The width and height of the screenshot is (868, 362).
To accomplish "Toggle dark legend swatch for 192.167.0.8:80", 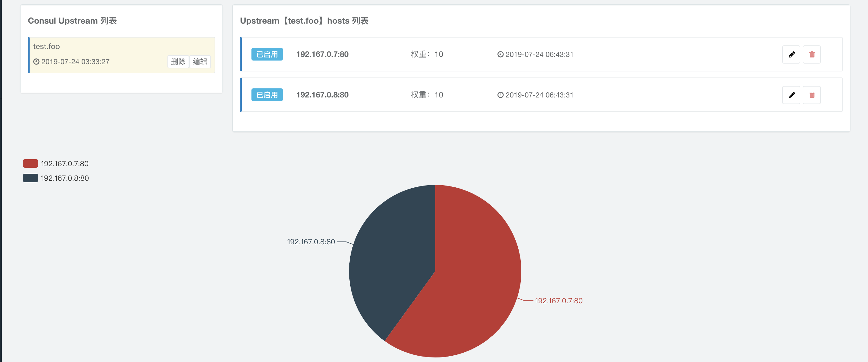I will point(30,178).
